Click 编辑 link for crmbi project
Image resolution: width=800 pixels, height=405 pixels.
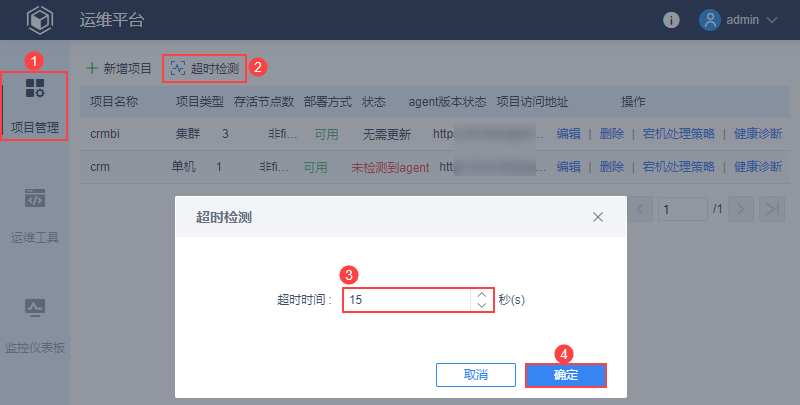(568, 134)
